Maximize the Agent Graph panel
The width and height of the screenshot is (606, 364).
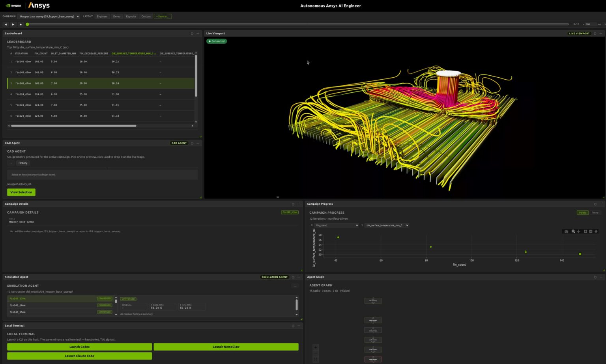595,277
